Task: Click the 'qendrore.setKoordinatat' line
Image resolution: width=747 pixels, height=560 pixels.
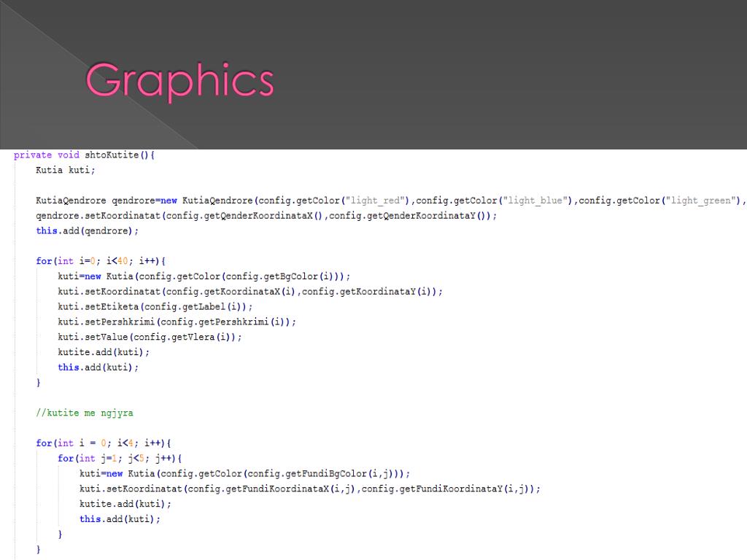Action: pyautogui.click(x=266, y=216)
